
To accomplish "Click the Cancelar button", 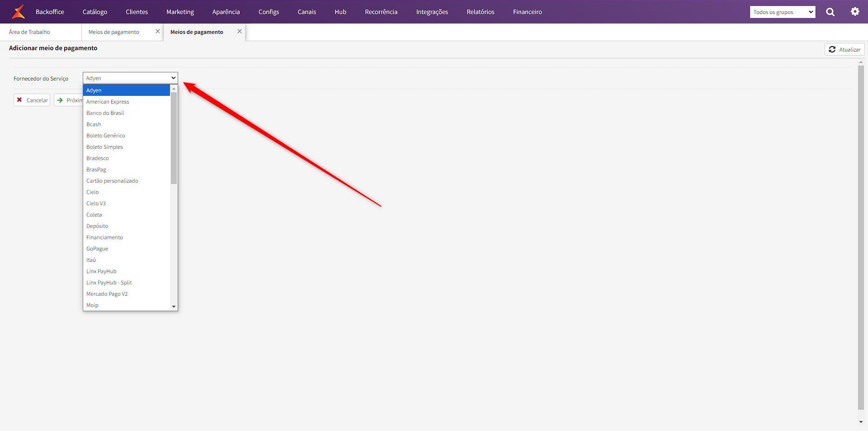I will tap(32, 100).
